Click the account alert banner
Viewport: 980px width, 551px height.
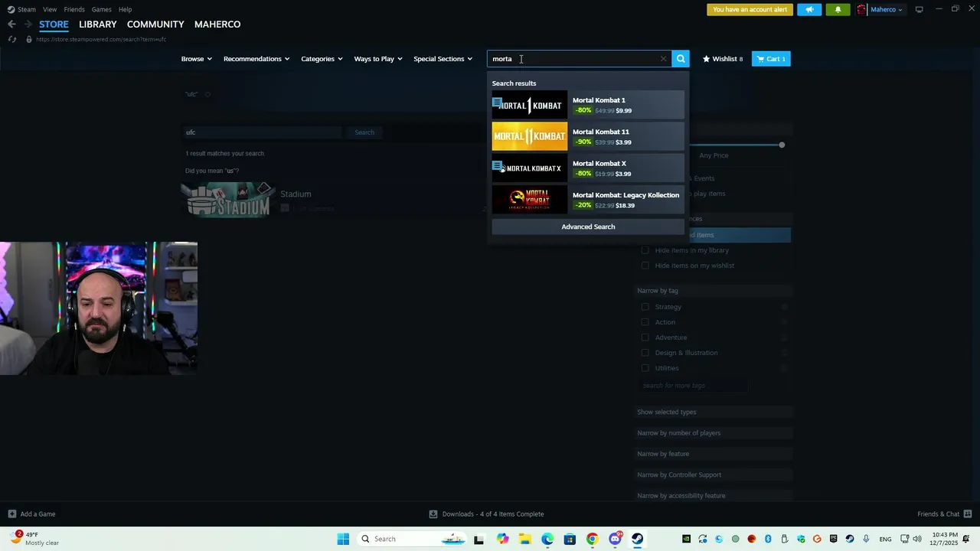point(750,10)
